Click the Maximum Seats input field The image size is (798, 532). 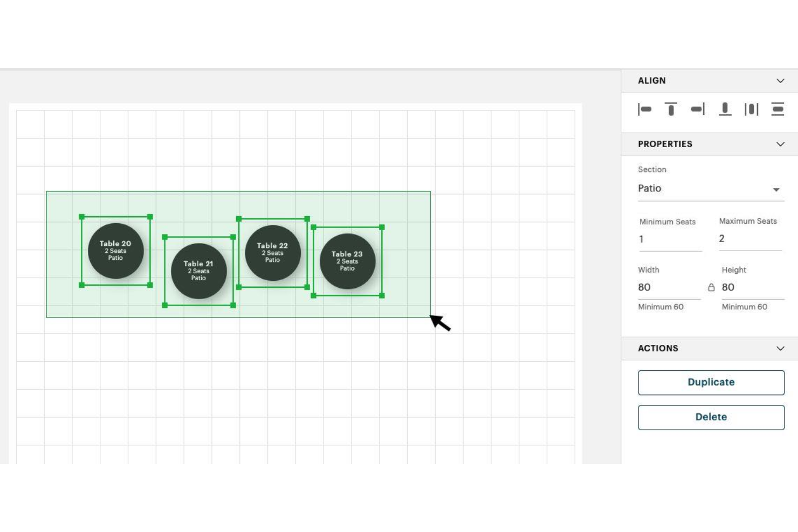749,239
